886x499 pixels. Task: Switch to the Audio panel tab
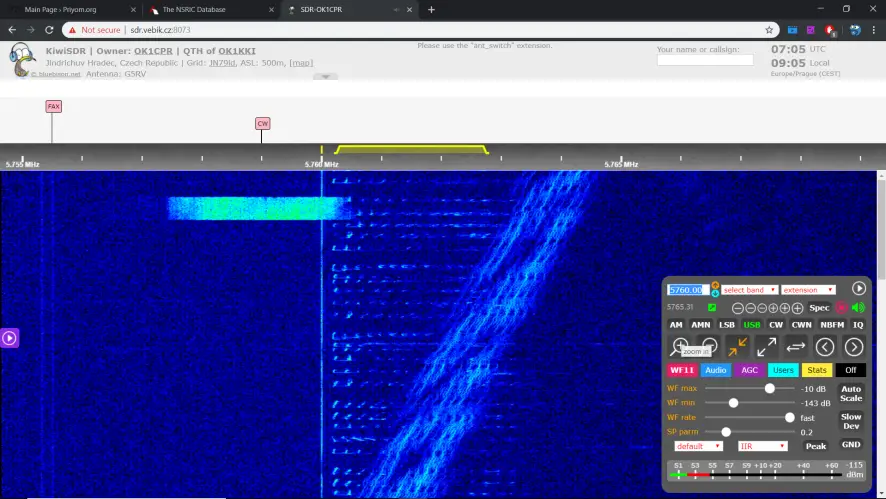(x=715, y=370)
